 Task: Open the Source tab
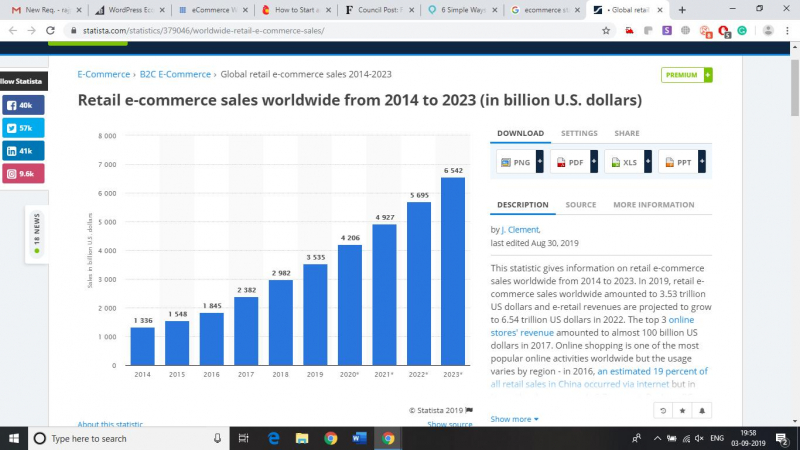581,205
